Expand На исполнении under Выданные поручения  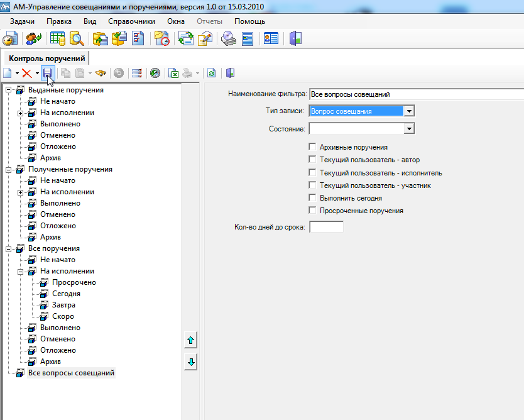(20, 113)
